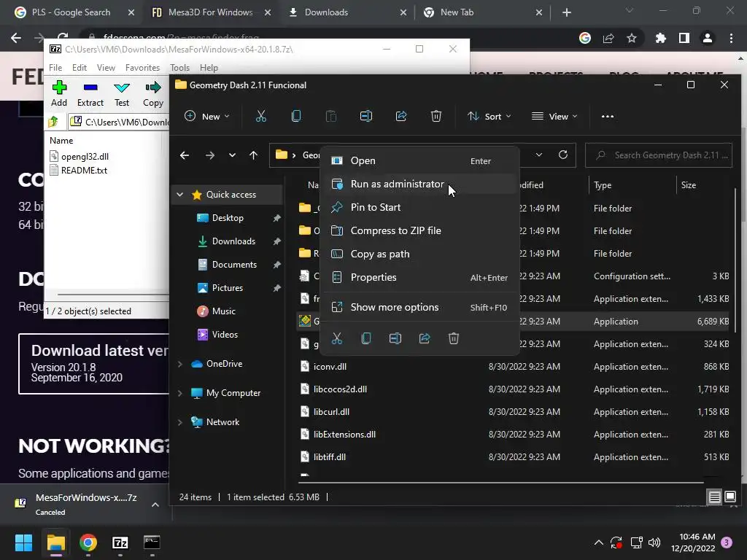
Task: Open download item options chevron
Action: pyautogui.click(x=155, y=505)
